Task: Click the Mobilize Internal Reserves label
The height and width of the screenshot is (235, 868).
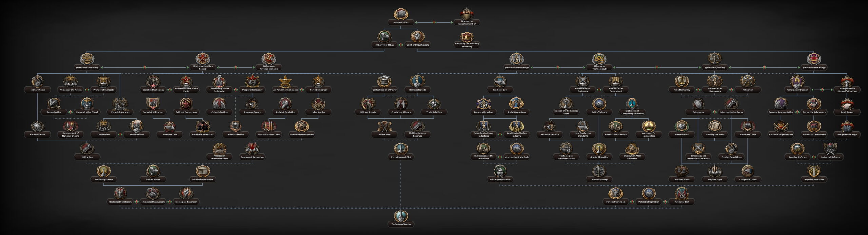Action: [x=417, y=134]
